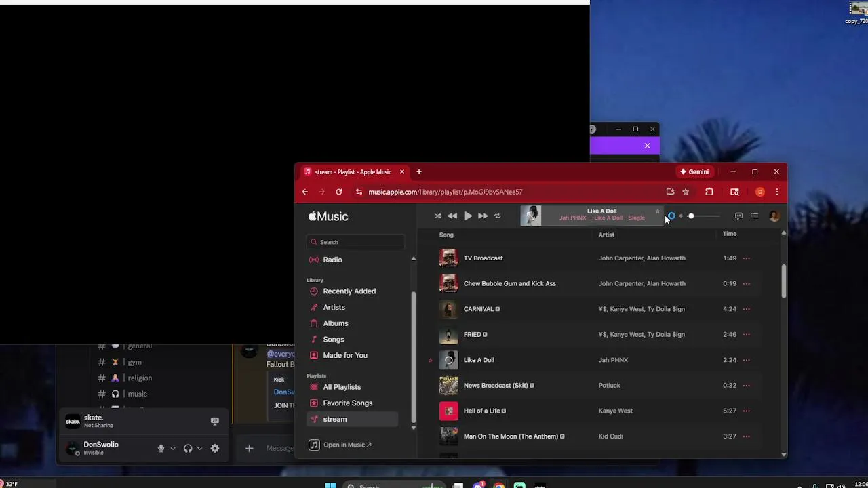Open Albums in Library sidebar

coord(336,323)
